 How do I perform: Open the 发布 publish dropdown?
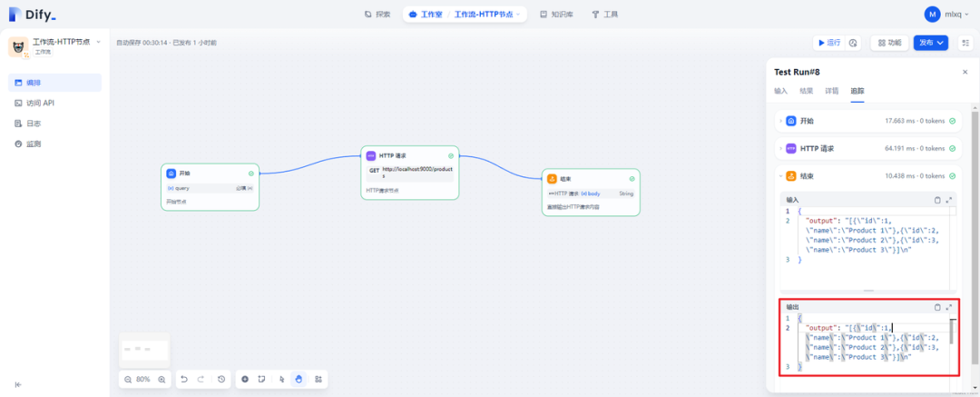931,43
